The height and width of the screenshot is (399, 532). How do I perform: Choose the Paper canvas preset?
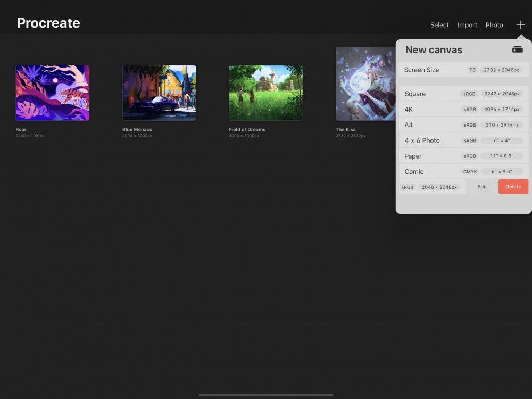[x=463, y=156]
